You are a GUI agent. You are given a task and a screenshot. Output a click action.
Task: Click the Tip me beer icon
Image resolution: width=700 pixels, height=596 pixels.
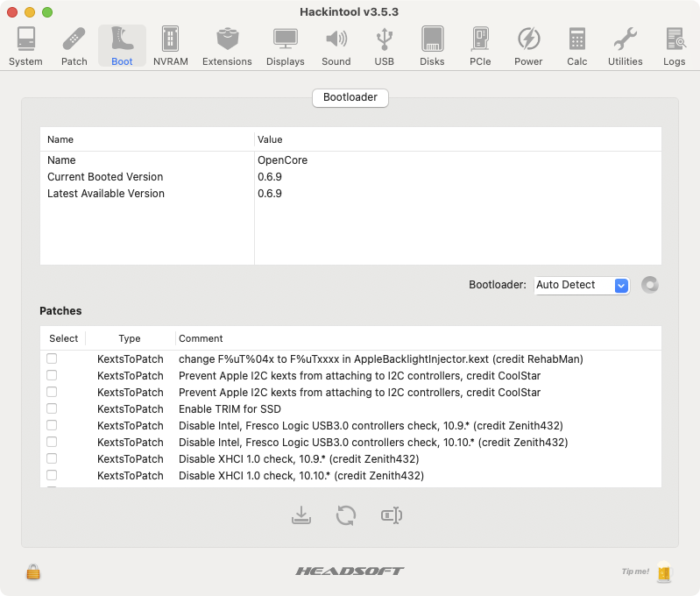(x=664, y=571)
